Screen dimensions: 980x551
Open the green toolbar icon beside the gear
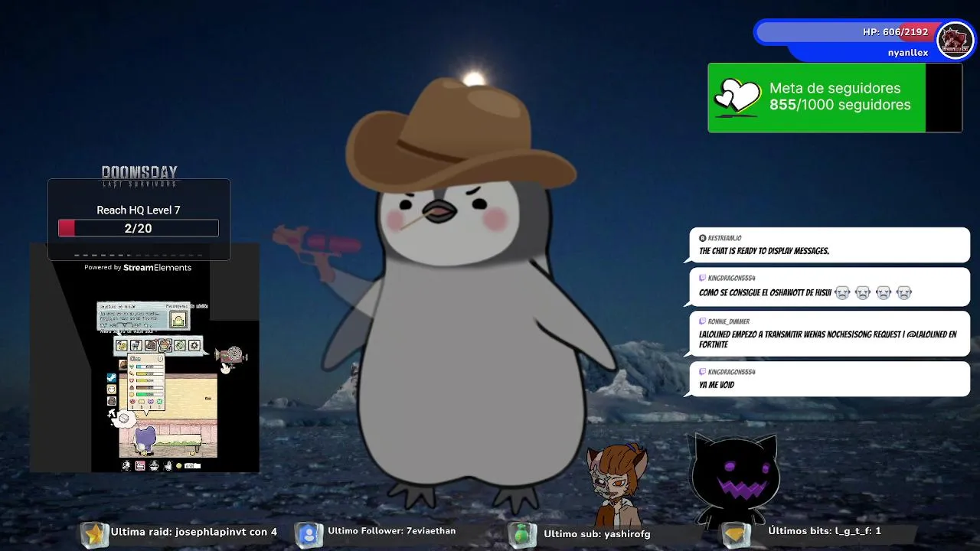[180, 345]
